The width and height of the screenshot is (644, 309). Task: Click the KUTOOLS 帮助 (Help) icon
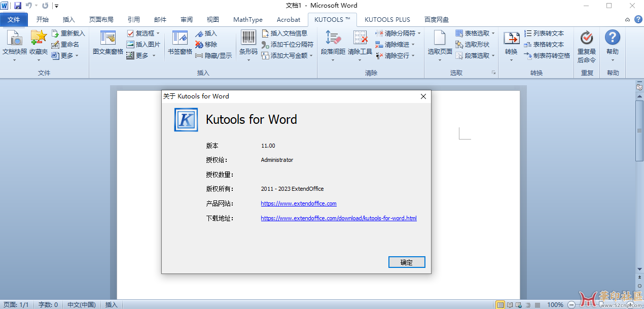click(x=613, y=38)
